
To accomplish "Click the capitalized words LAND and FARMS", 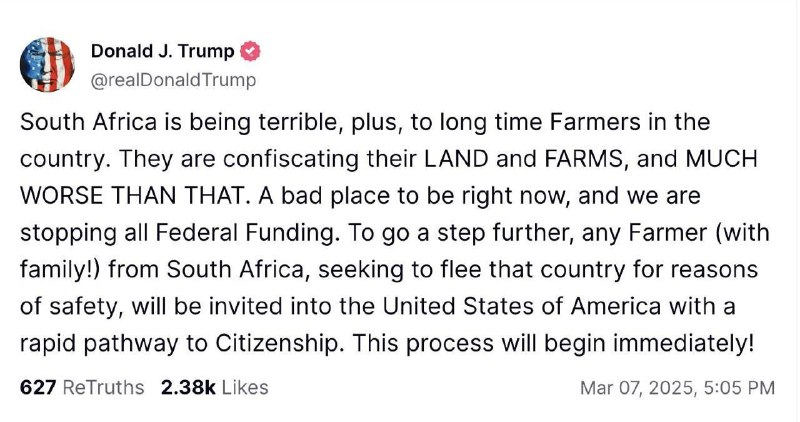I will coord(523,159).
